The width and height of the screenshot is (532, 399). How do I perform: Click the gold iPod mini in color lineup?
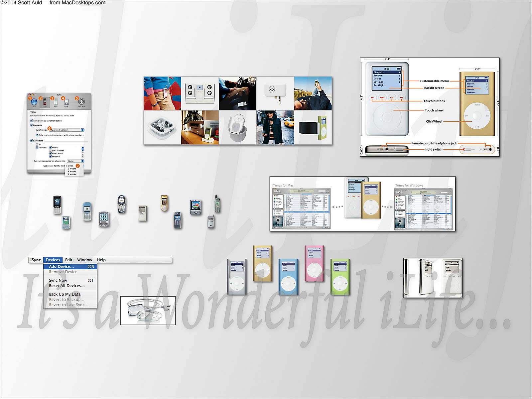(x=262, y=263)
